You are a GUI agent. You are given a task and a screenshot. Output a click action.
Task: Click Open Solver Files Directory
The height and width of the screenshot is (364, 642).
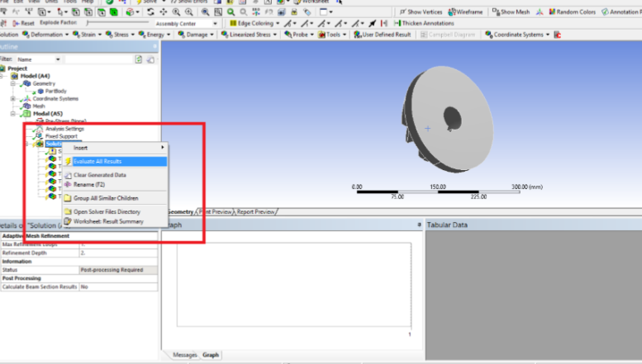pos(107,212)
